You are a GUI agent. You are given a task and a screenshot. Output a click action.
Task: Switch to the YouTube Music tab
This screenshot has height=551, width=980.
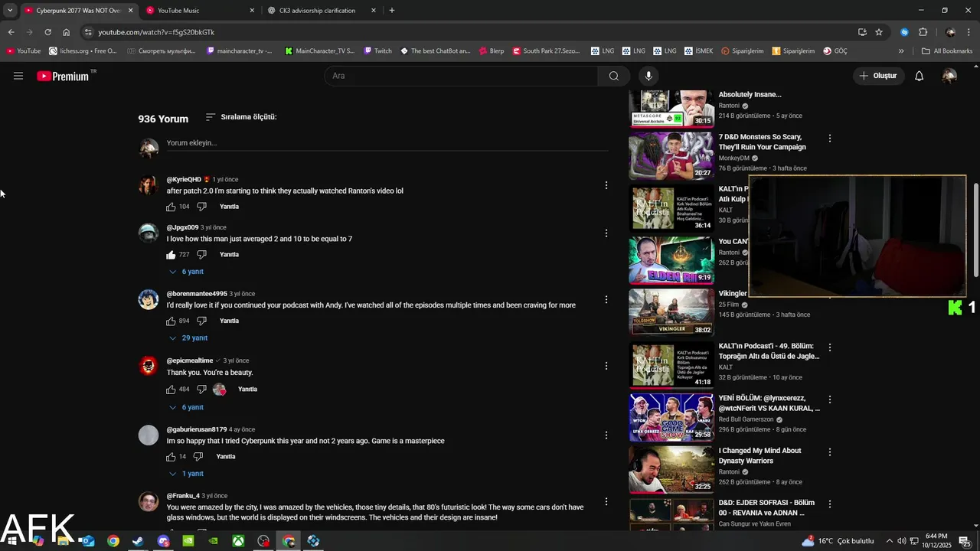[x=201, y=11]
